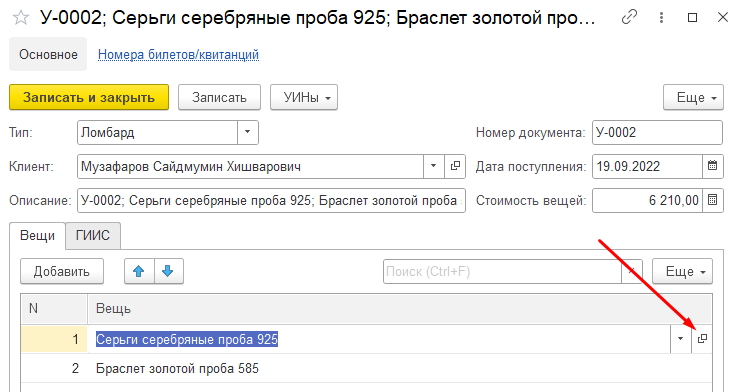The width and height of the screenshot is (740, 392).
Task: Open the three-dot options menu in title bar
Action: (661, 18)
